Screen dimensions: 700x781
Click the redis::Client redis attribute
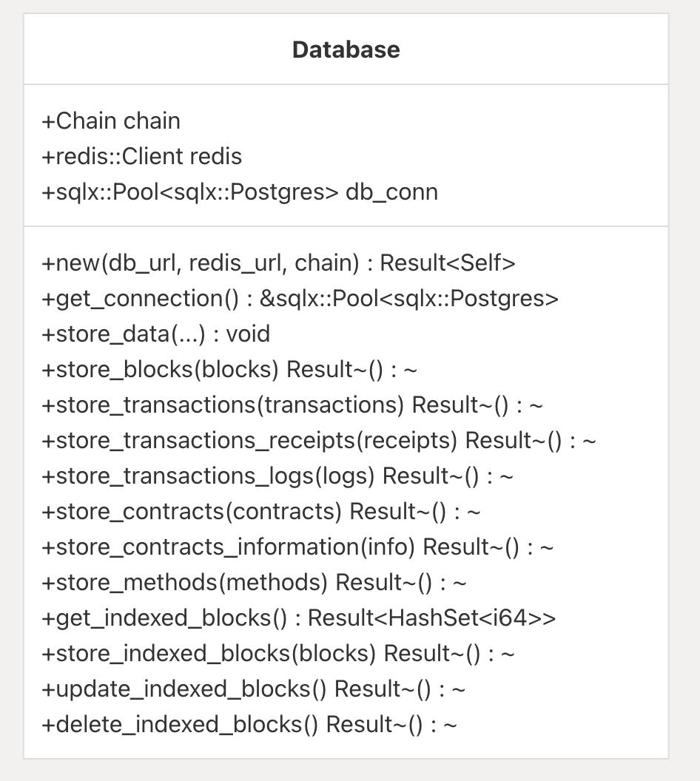pos(142,156)
